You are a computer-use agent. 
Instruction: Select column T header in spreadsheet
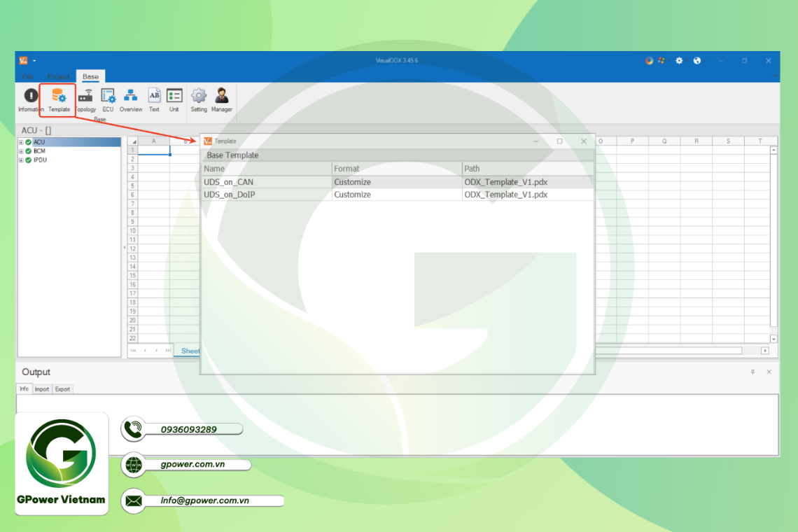(x=760, y=141)
